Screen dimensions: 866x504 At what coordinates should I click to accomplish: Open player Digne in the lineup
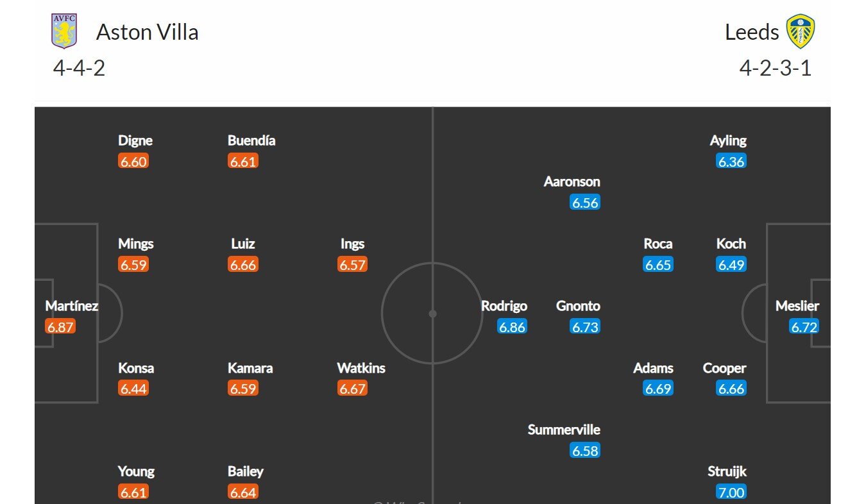pos(135,140)
